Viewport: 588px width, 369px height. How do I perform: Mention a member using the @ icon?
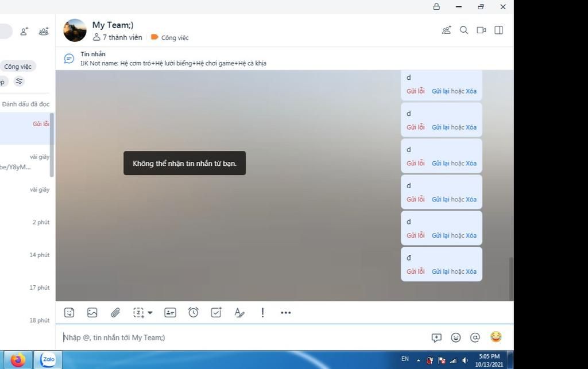[475, 337]
